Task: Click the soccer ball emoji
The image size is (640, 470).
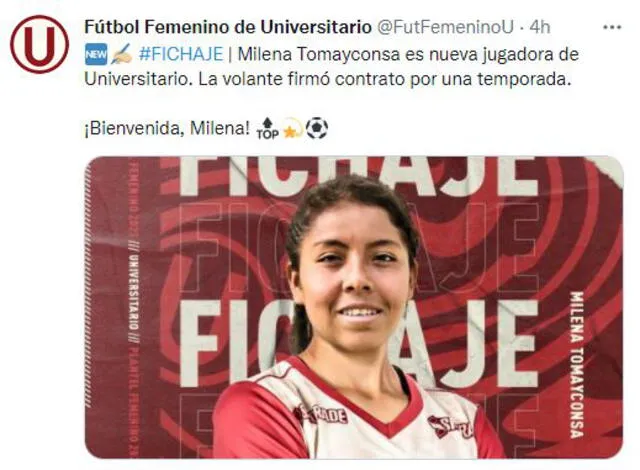Action: pos(317,129)
